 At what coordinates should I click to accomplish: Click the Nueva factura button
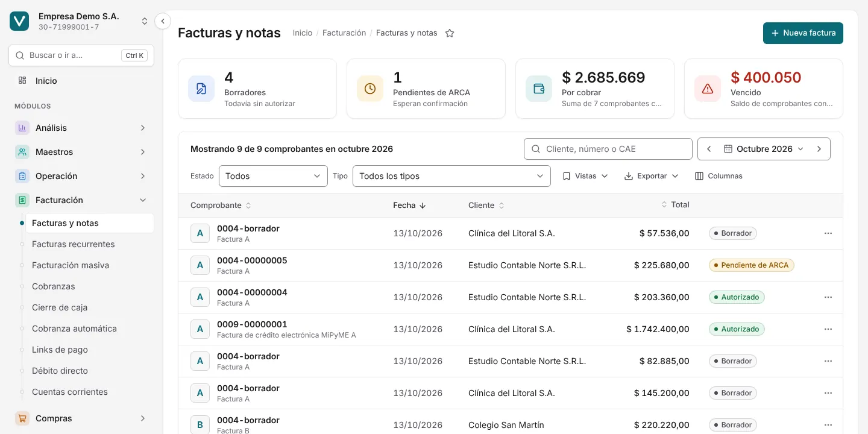(x=803, y=33)
